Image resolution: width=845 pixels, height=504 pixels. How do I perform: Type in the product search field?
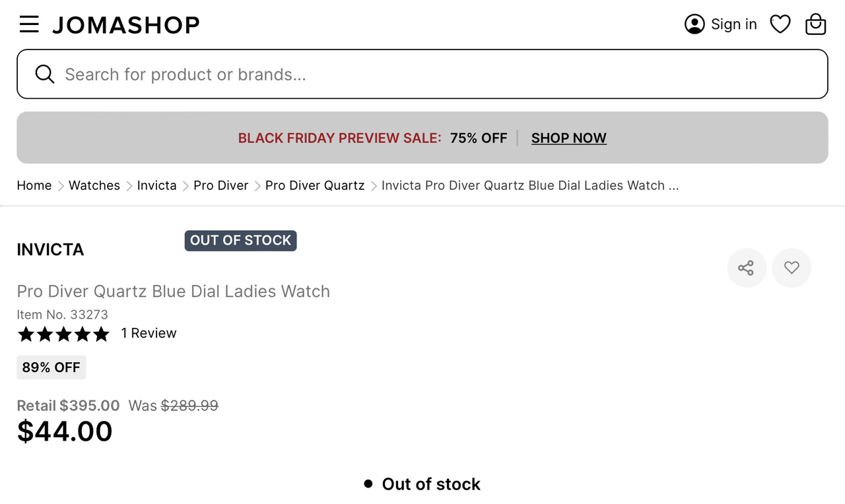[x=436, y=74]
